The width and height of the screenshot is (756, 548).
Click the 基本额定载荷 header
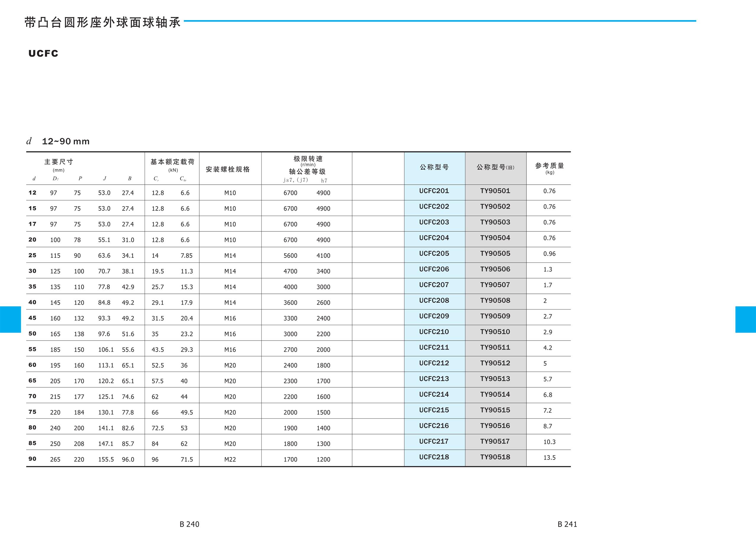pyautogui.click(x=172, y=162)
